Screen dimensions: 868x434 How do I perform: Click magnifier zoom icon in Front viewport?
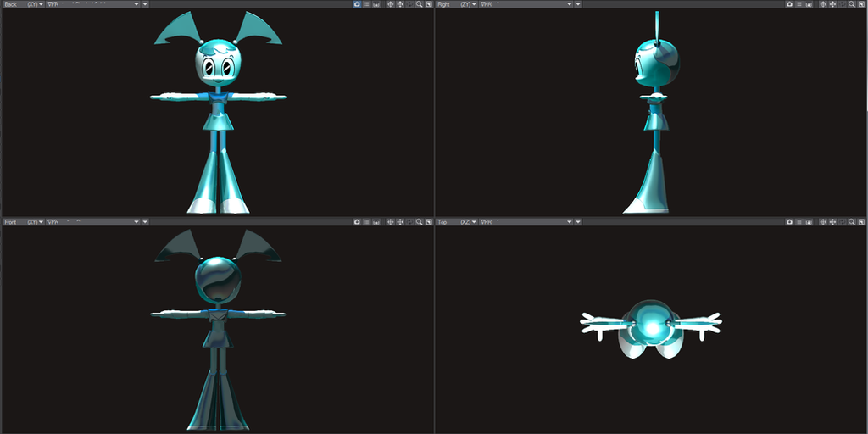tap(419, 221)
